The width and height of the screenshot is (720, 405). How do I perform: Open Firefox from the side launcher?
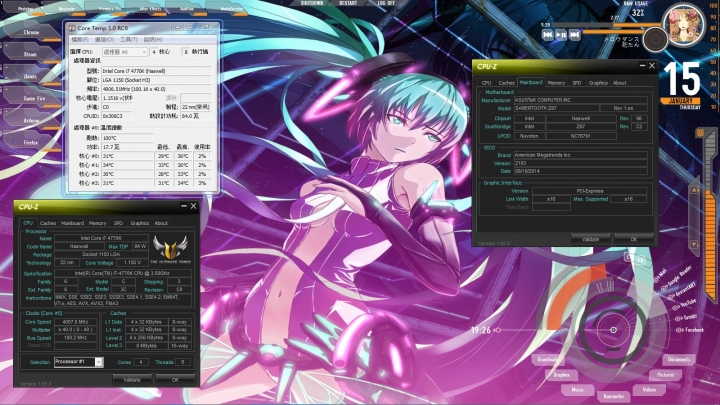click(x=31, y=142)
